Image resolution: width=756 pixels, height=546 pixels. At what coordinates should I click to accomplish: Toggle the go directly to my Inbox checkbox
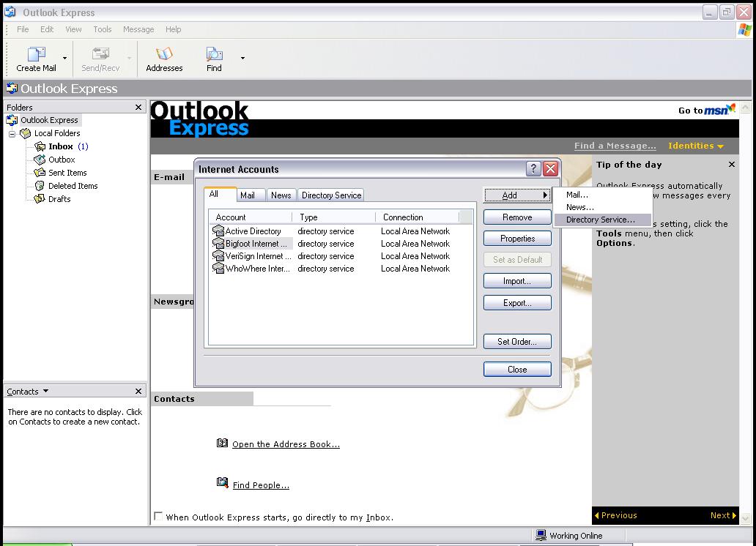pyautogui.click(x=158, y=516)
